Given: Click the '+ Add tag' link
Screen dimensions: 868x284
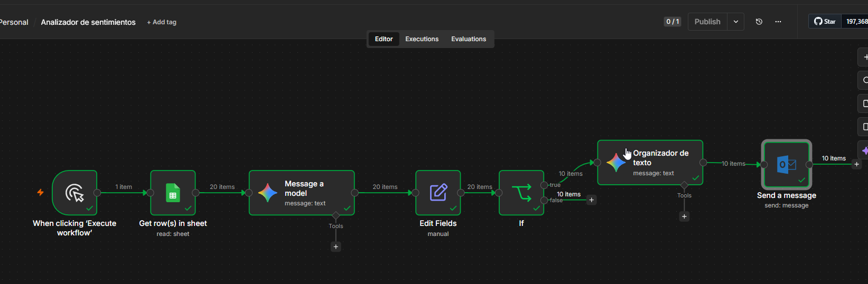Looking at the screenshot, I should (162, 22).
